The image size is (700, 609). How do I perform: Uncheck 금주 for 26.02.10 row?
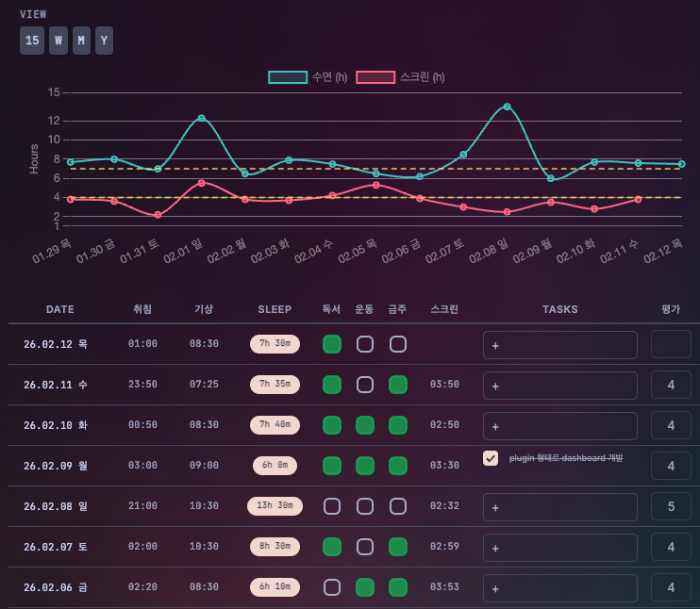click(398, 425)
